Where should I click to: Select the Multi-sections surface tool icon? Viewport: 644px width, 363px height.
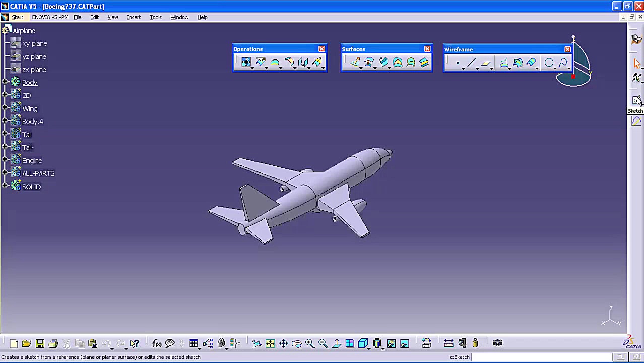coord(411,62)
